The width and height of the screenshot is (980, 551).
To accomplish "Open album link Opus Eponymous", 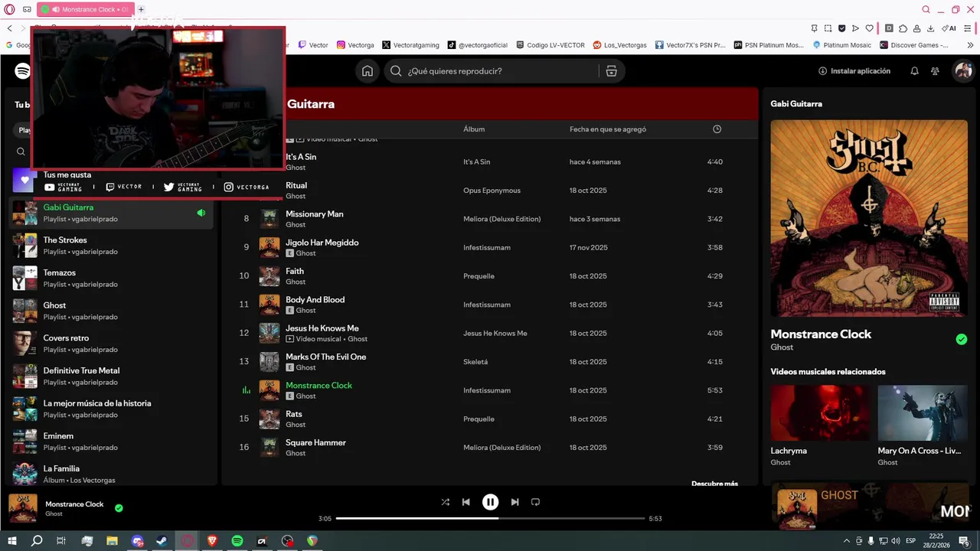I will point(492,191).
